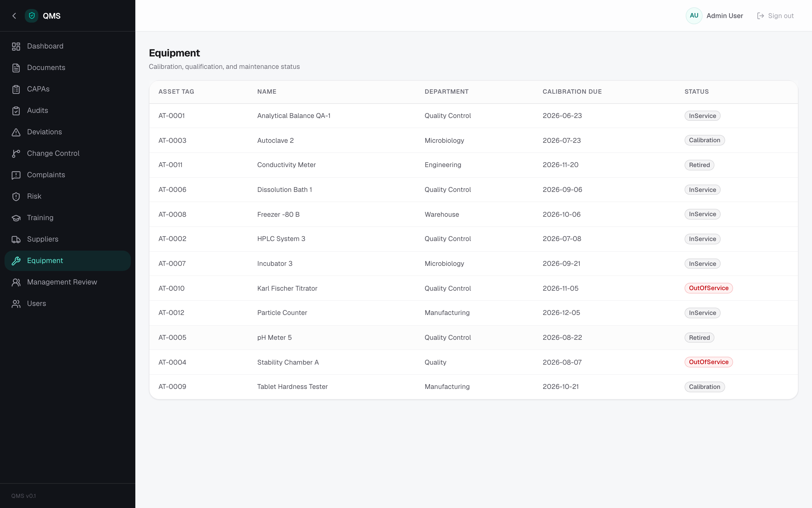The image size is (812, 508).
Task: Click the Status column header
Action: tap(697, 91)
